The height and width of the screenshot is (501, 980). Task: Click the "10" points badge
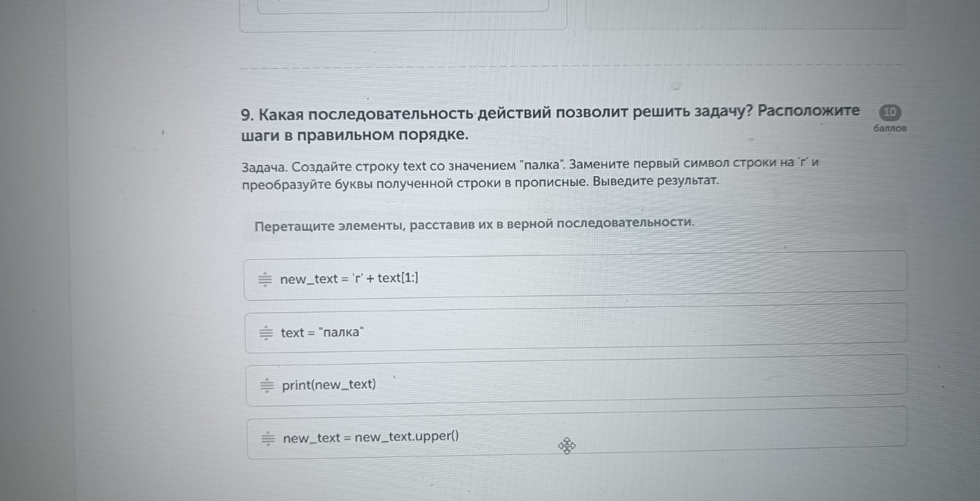890,111
